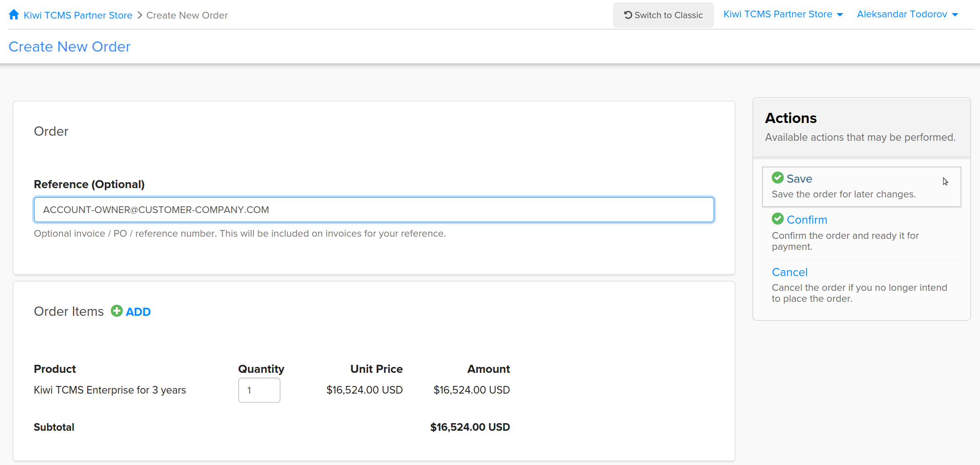Confirm the order for payment

[862, 232]
